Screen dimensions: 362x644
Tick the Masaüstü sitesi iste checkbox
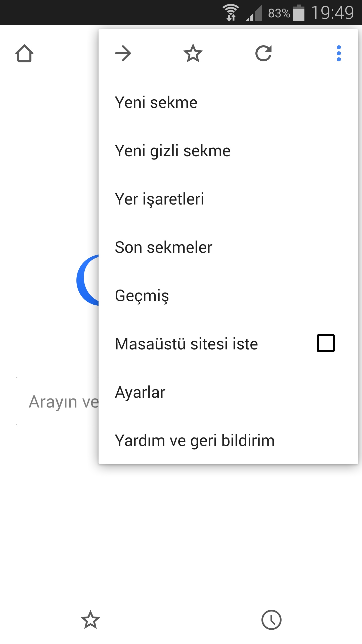coord(326,343)
